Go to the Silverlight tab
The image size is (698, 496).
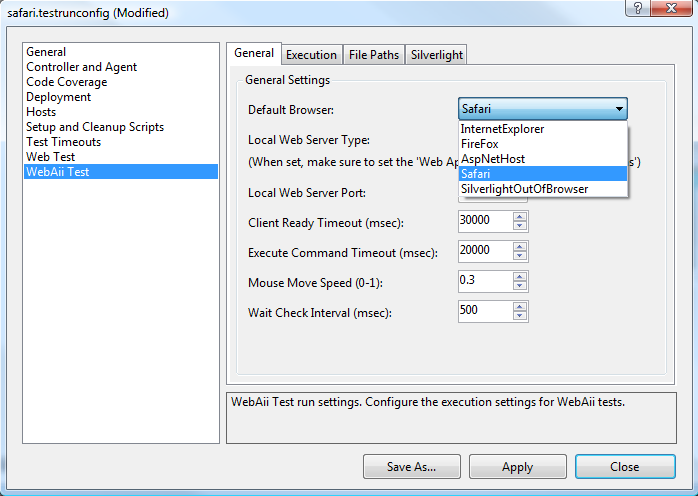click(x=437, y=55)
